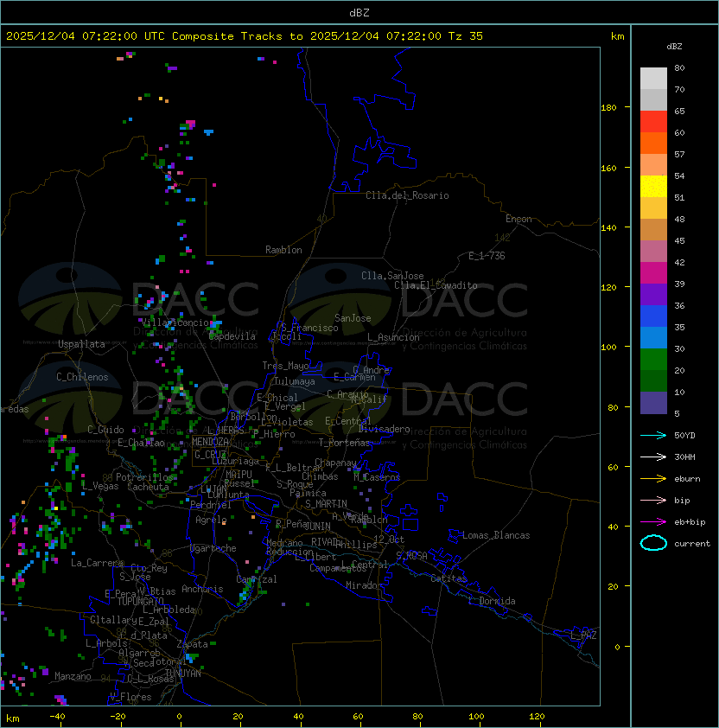Image resolution: width=719 pixels, height=728 pixels.
Task: Click the cyan 50YD arrow icon
Action: tap(653, 435)
